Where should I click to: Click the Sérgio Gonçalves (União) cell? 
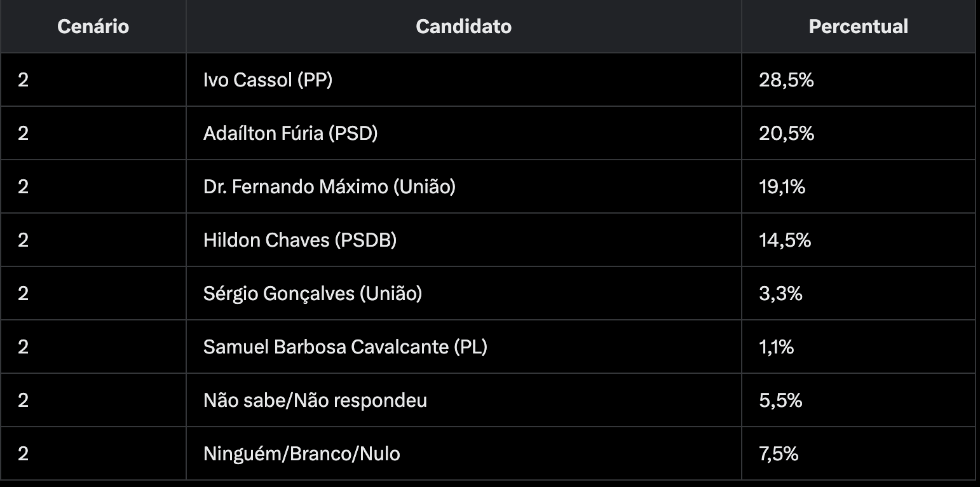pyautogui.click(x=313, y=294)
